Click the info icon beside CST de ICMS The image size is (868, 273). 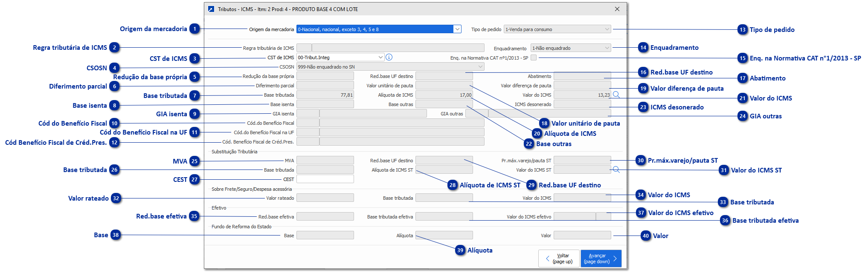(x=389, y=57)
